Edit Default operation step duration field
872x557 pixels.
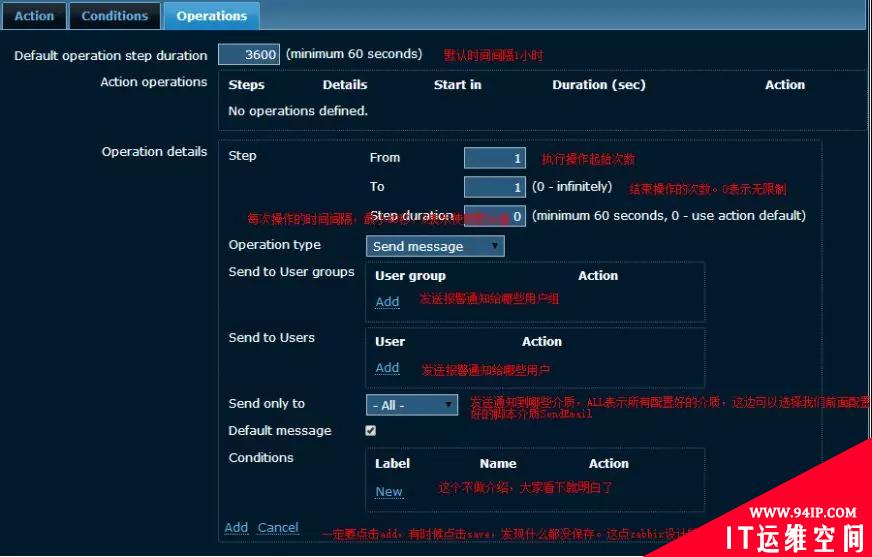249,54
